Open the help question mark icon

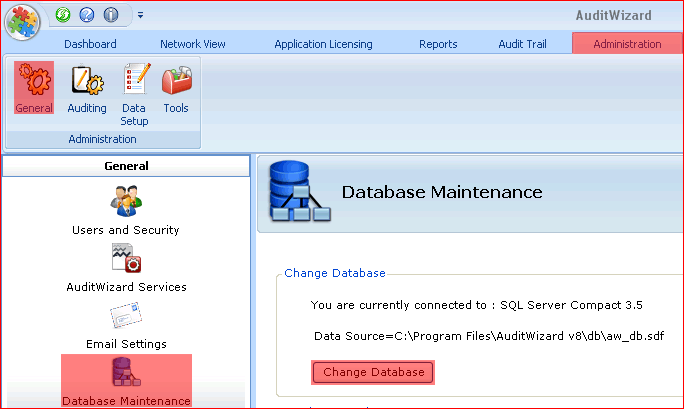[87, 15]
